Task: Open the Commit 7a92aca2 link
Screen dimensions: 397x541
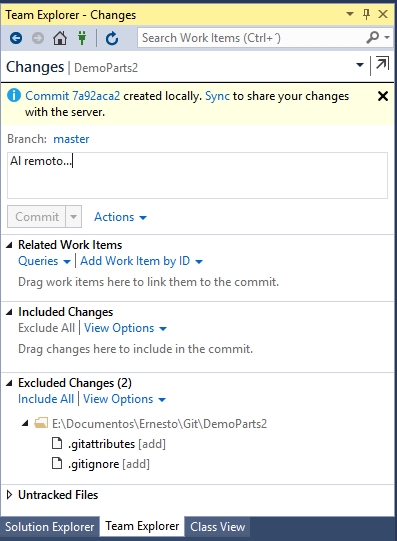Action: (73, 96)
